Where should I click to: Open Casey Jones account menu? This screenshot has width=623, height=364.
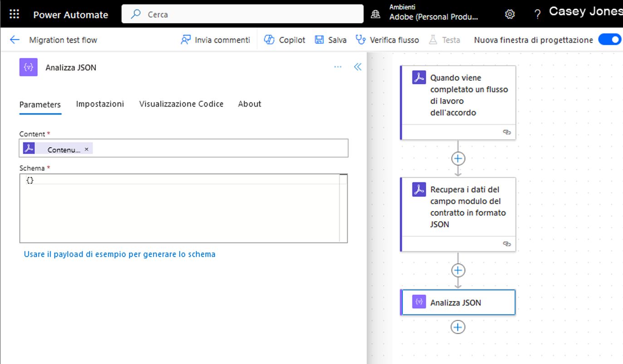click(585, 12)
